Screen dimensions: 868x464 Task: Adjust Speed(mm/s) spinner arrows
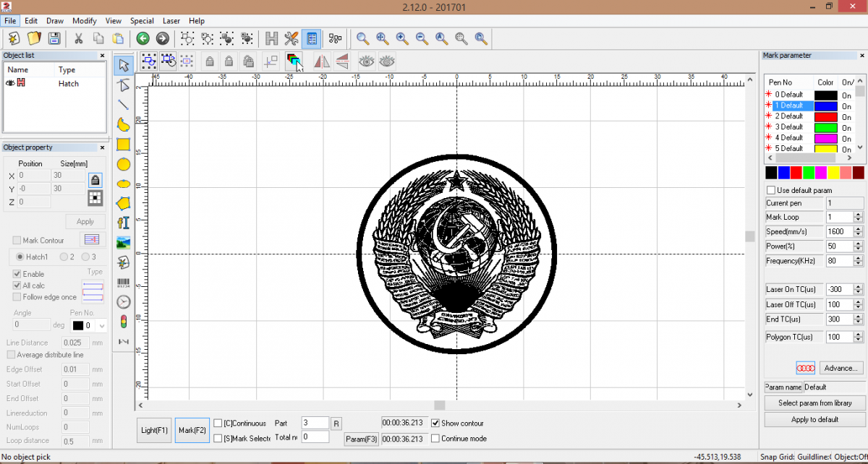click(858, 231)
